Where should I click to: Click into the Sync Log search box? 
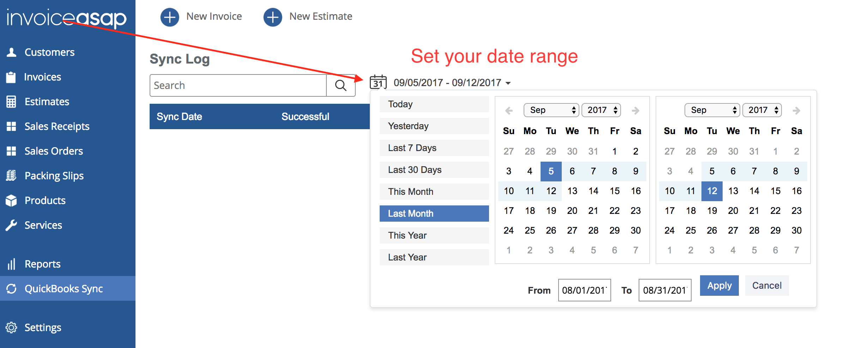238,85
